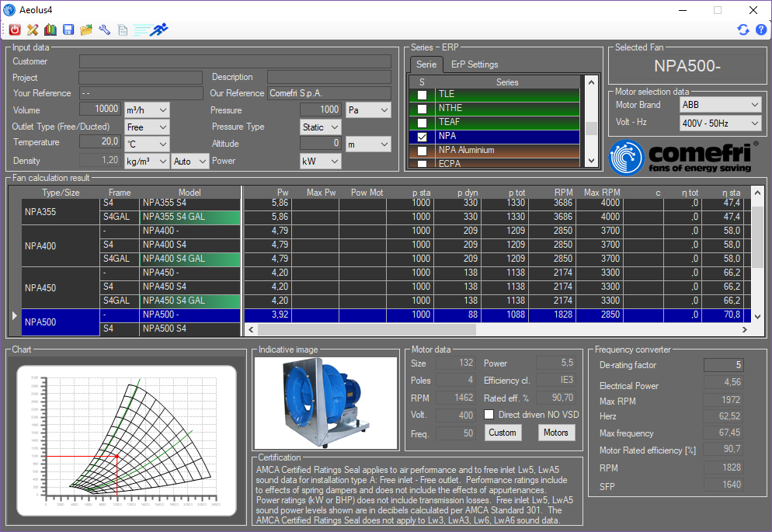Select the NPA450 S4 model cell

coord(191,287)
